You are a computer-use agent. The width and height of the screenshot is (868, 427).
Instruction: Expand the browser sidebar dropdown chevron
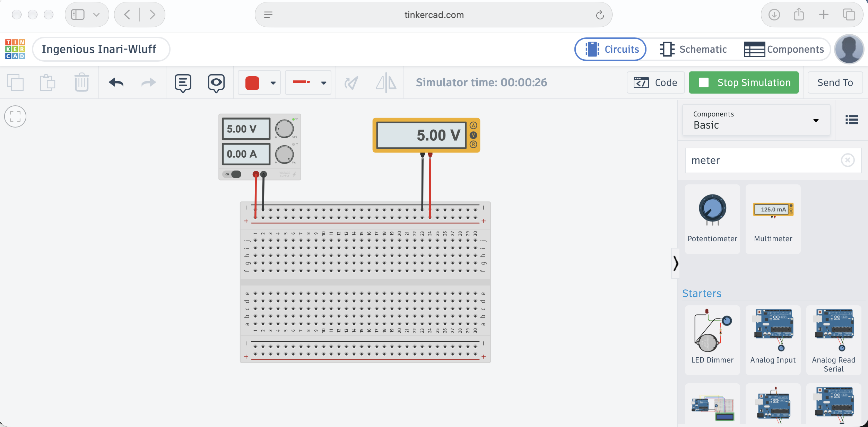pyautogui.click(x=96, y=15)
